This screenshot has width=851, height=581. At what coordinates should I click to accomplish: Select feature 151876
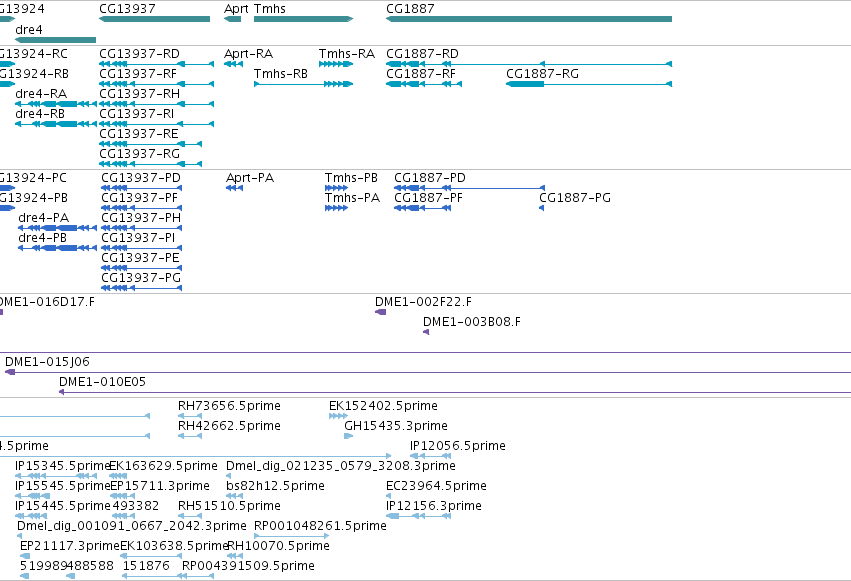point(155,576)
